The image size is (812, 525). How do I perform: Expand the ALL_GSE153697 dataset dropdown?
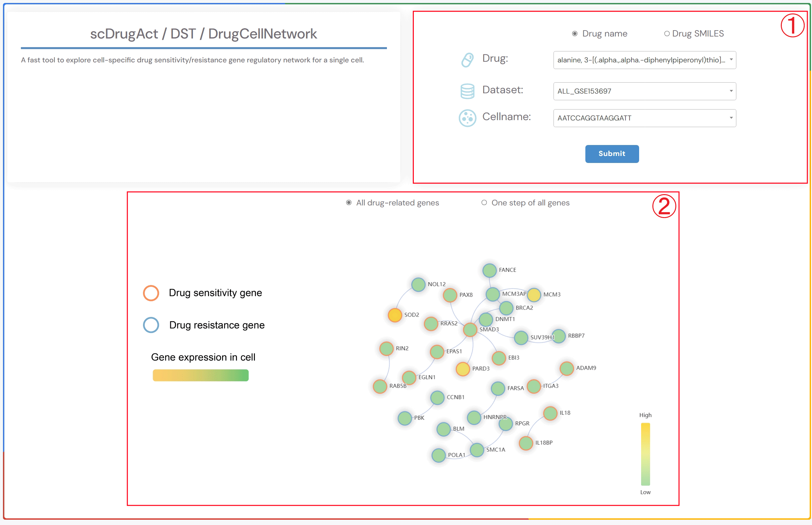coord(644,91)
